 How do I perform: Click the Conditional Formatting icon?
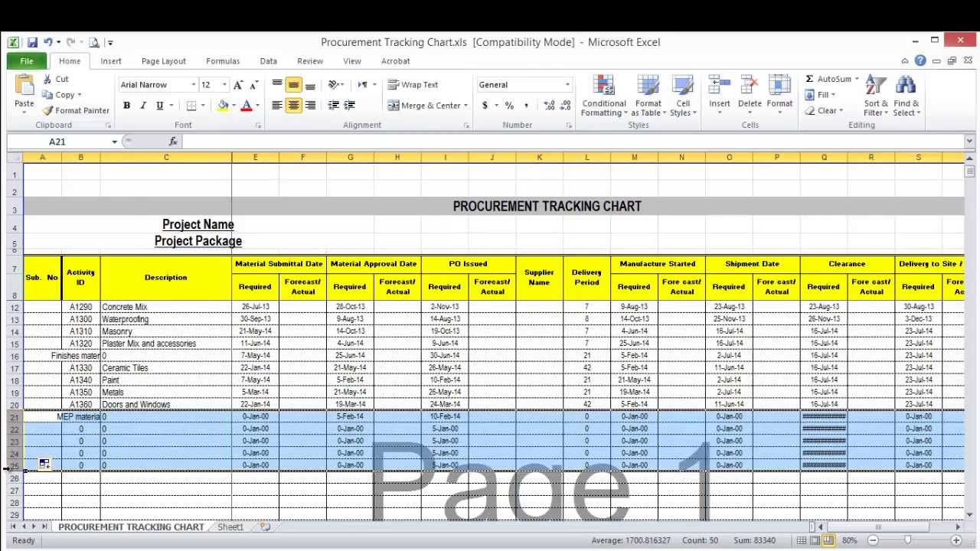click(603, 87)
